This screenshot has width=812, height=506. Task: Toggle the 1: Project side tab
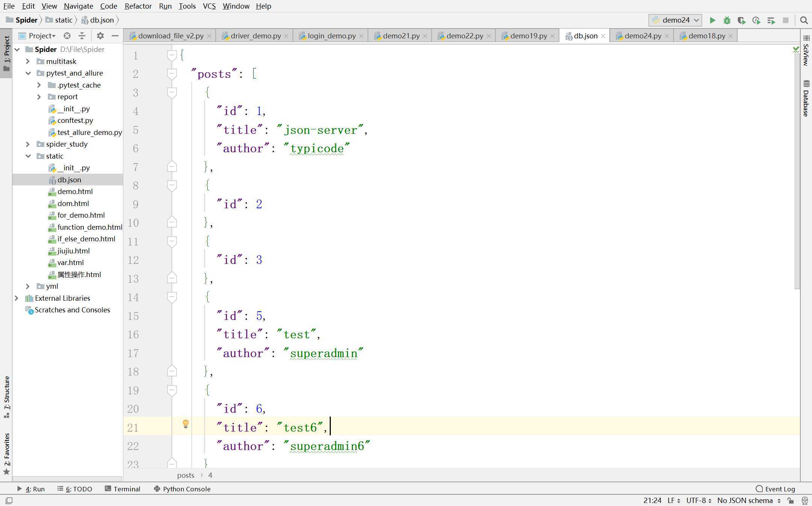click(6, 53)
